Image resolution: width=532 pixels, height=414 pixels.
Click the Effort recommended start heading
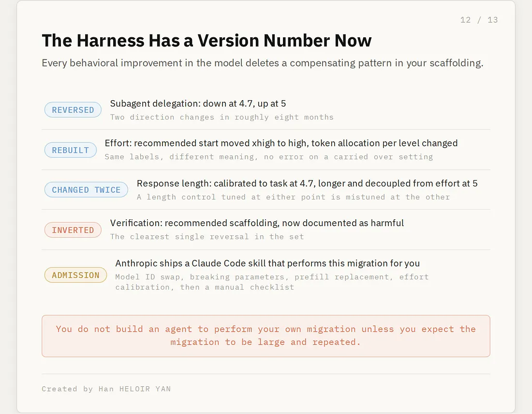pos(281,143)
